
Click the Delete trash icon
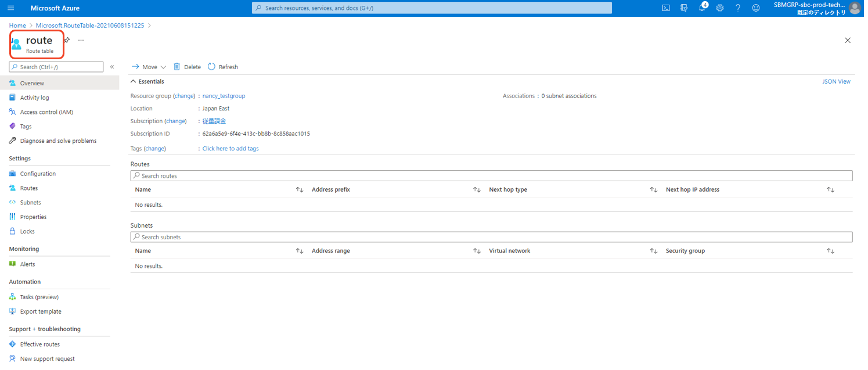pos(177,67)
